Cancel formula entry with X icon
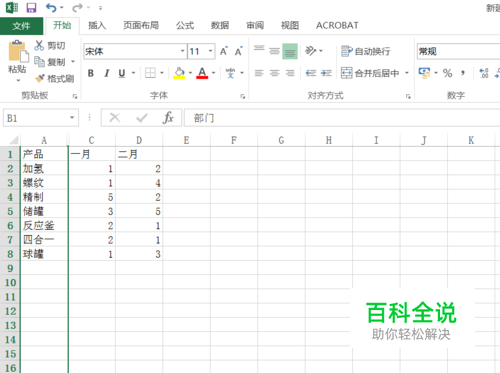The height and width of the screenshot is (373, 500). point(115,117)
